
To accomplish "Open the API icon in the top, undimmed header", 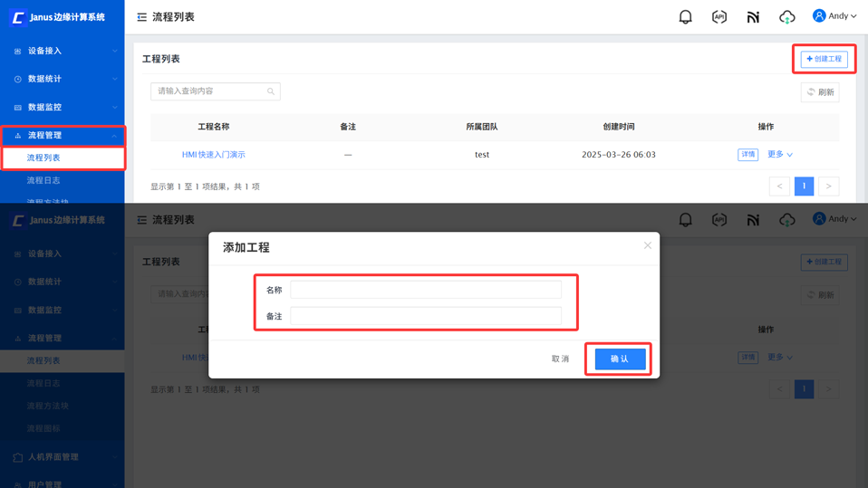I will coord(719,16).
